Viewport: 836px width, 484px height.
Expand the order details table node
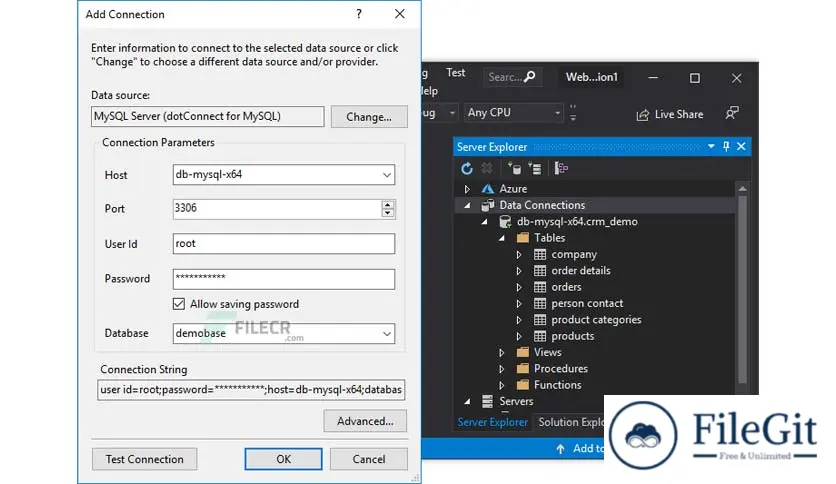[x=519, y=271]
